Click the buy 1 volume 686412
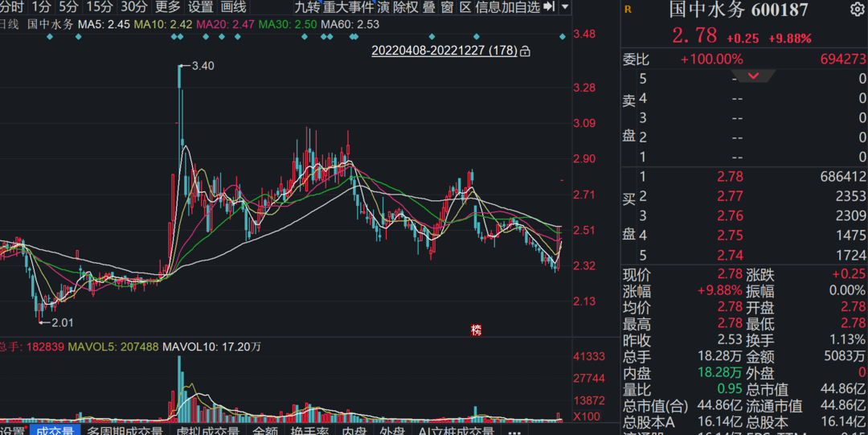Image resolution: width=868 pixels, height=435 pixels. coord(842,177)
